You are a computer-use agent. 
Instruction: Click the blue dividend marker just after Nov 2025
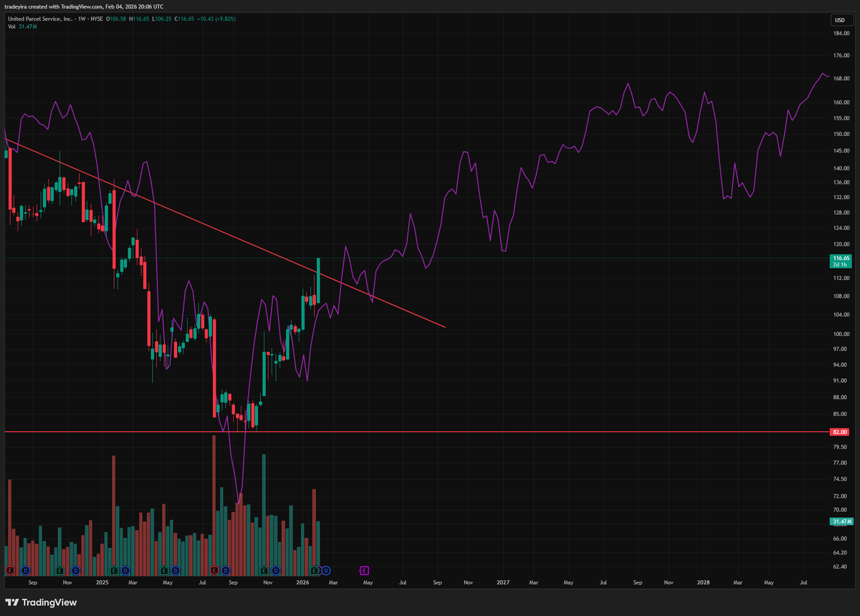click(275, 570)
